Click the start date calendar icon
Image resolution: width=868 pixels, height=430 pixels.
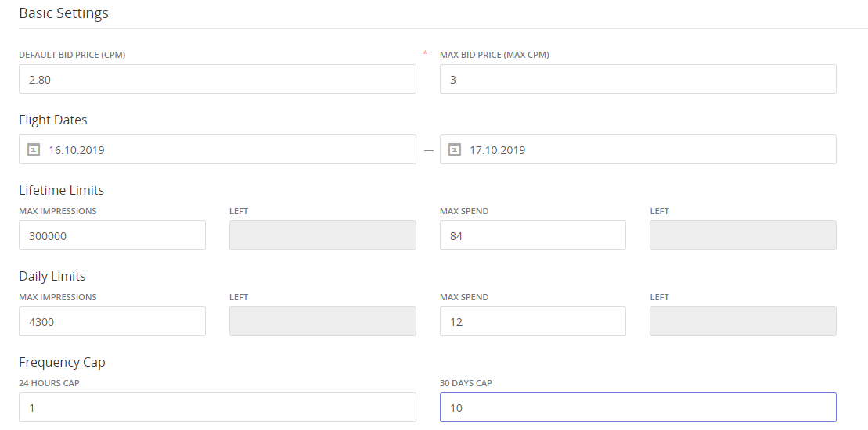33,149
